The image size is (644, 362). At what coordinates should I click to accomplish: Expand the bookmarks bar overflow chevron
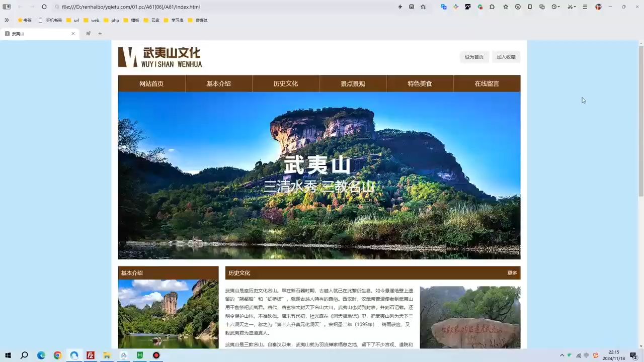pyautogui.click(x=7, y=20)
